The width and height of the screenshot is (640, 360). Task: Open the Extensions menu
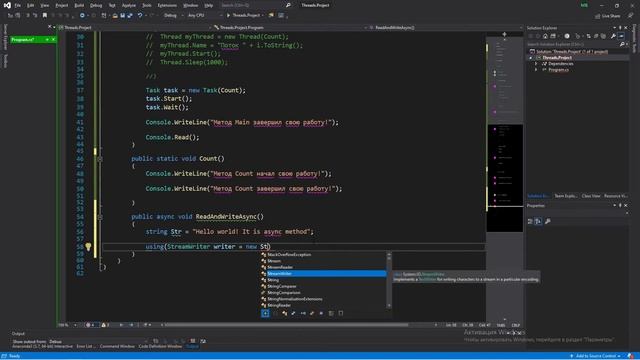[x=167, y=5]
